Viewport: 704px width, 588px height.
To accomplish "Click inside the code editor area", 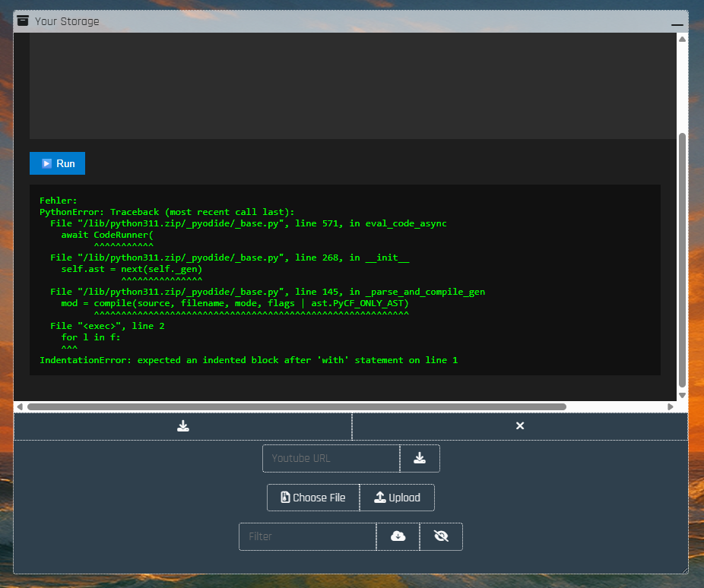I will 353,85.
